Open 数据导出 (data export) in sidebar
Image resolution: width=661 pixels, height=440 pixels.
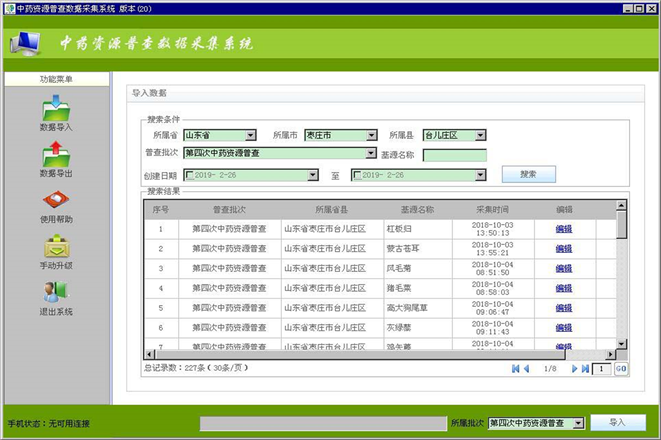[56, 159]
